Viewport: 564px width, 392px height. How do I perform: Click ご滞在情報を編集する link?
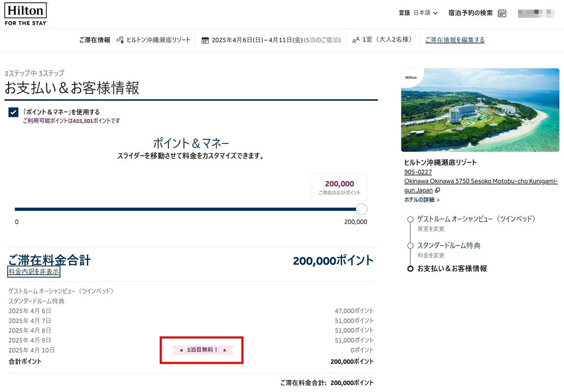tap(454, 40)
